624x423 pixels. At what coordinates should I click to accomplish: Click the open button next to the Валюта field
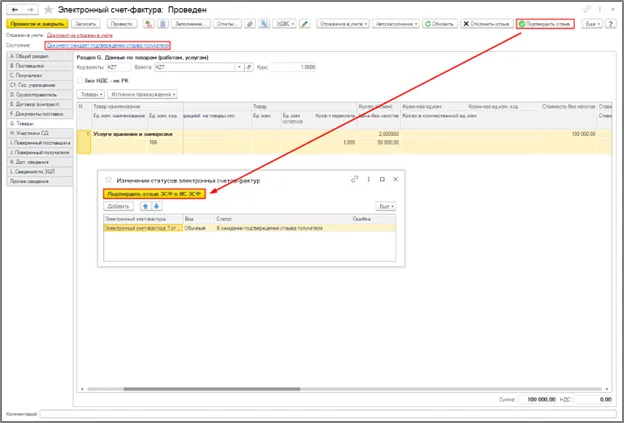249,67
